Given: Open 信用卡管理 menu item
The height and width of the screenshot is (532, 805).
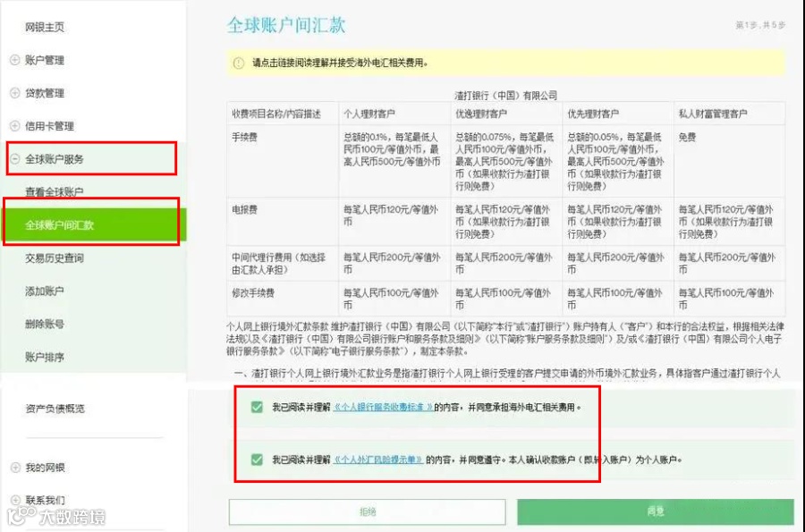Looking at the screenshot, I should pos(49,126).
